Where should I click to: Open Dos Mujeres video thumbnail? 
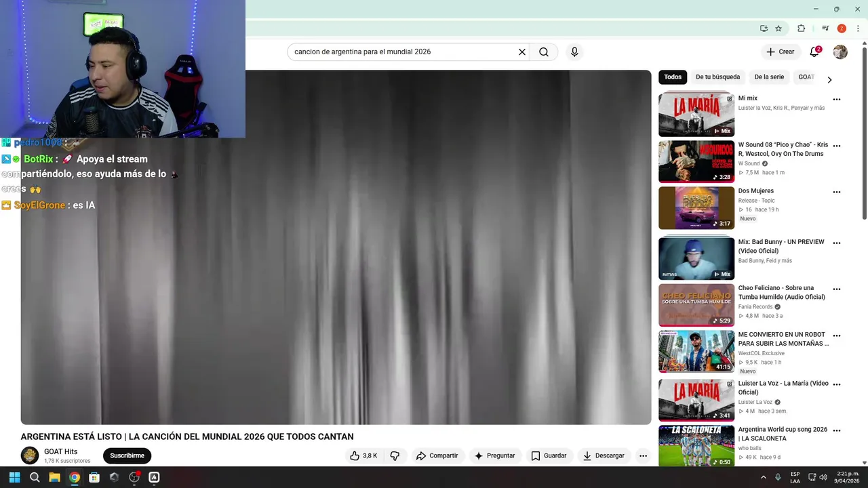tap(696, 207)
